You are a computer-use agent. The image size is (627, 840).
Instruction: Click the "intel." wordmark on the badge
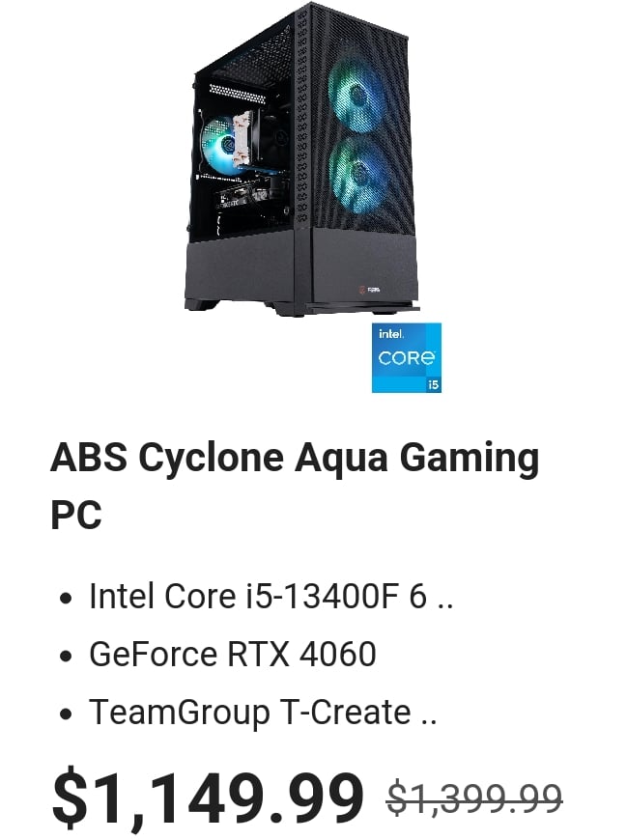[x=390, y=334]
